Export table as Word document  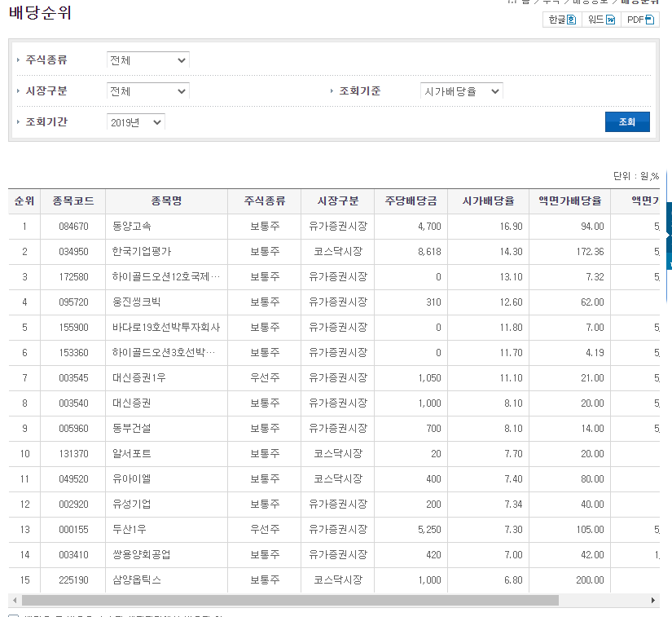[x=601, y=20]
